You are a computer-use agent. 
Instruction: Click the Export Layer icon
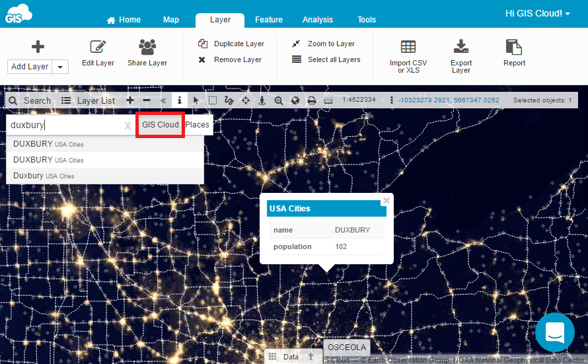(x=460, y=47)
